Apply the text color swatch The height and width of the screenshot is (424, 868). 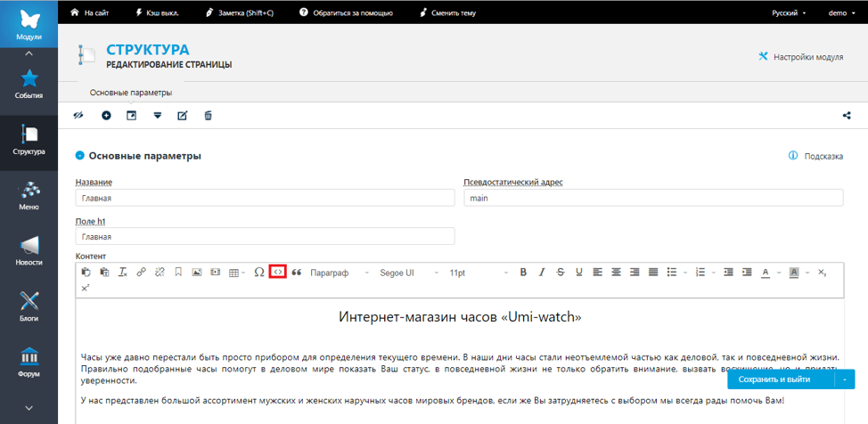(766, 273)
